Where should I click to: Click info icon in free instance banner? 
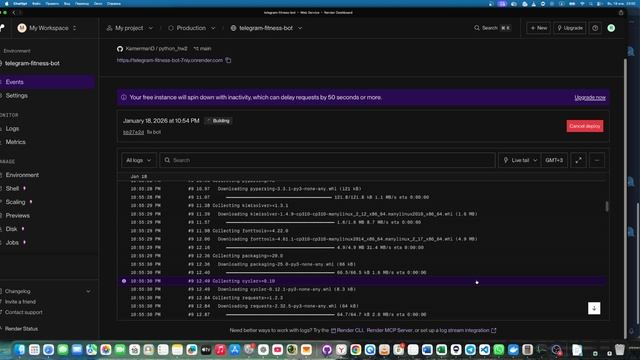point(124,98)
